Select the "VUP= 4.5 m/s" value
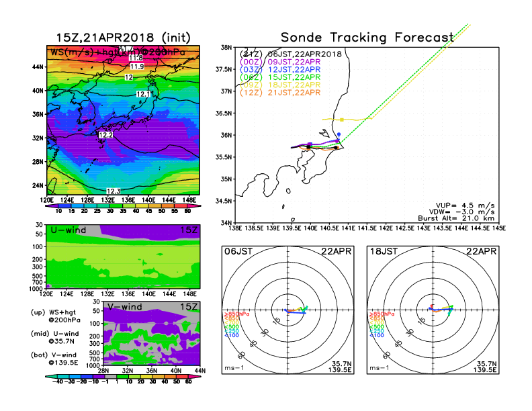 point(465,205)
